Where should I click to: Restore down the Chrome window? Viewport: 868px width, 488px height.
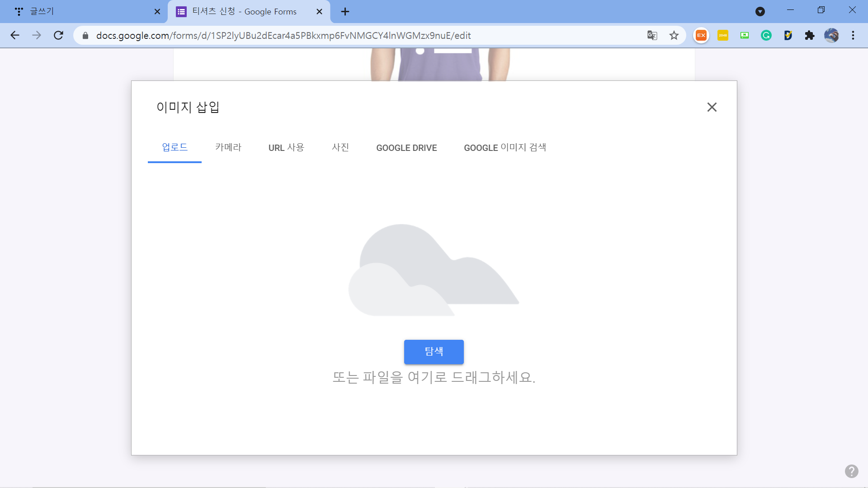821,10
